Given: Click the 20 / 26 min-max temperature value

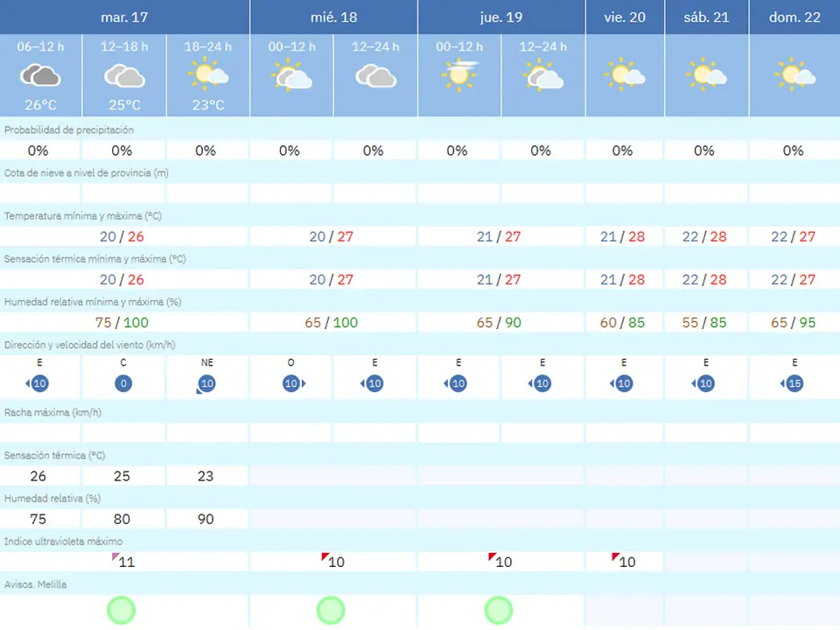Looking at the screenshot, I should pos(122,236).
